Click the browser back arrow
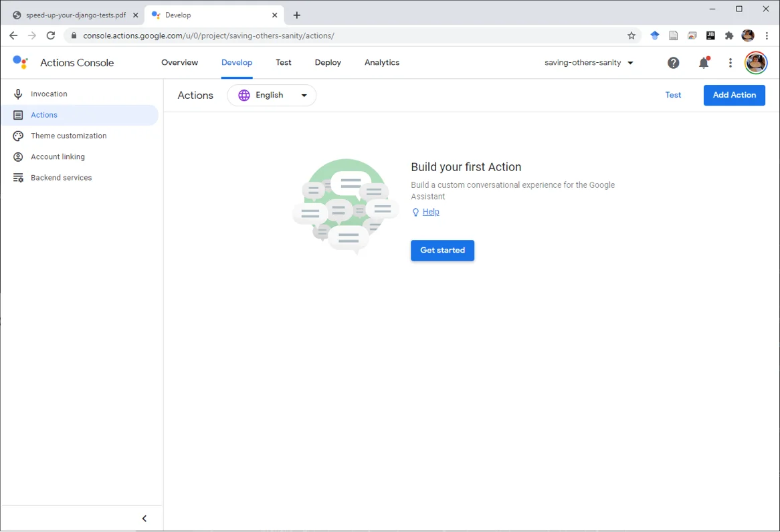 (x=13, y=35)
